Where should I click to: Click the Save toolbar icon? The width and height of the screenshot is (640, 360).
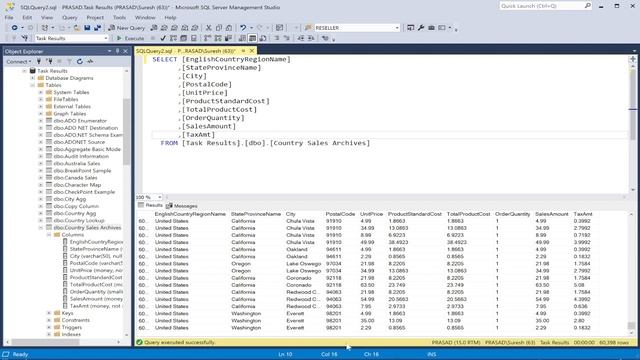tap(87, 28)
